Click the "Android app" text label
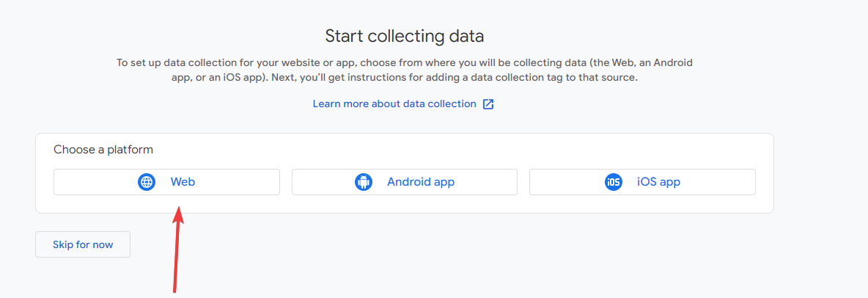The height and width of the screenshot is (298, 868). 421,182
